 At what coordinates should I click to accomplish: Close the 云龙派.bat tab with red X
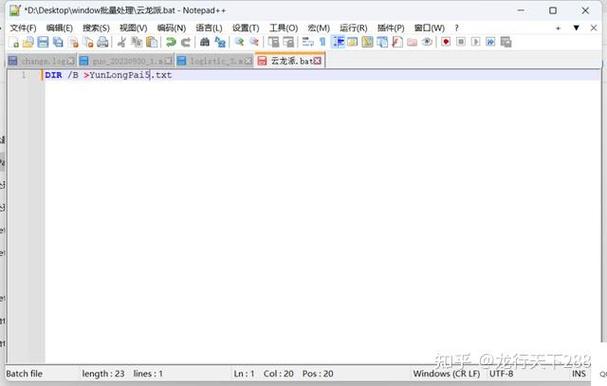pyautogui.click(x=317, y=61)
